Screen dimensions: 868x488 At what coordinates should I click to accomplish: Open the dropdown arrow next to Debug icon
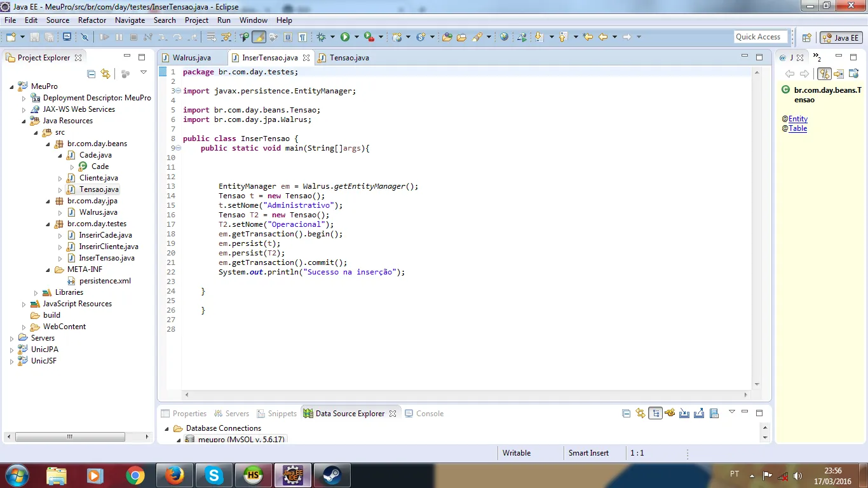coord(333,37)
